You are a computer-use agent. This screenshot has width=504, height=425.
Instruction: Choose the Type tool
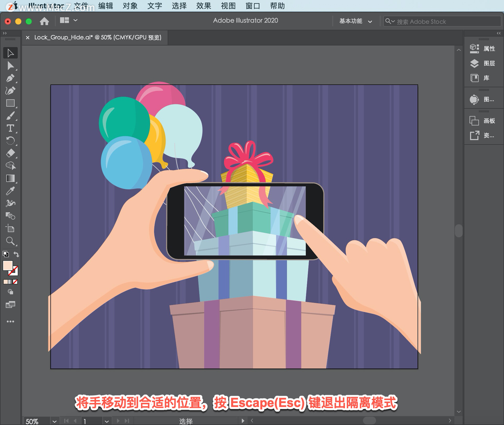pos(10,128)
